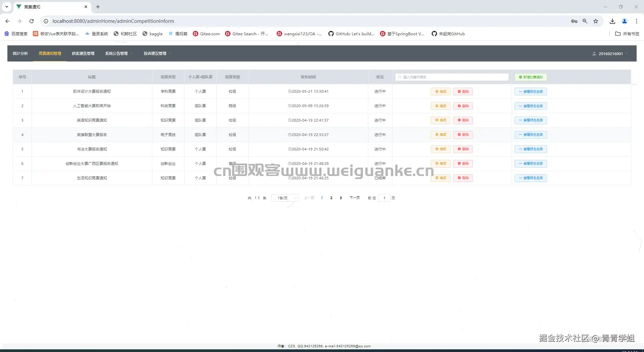Click the zoom magnifier icon in address bar
The image size is (644, 352).
point(585,21)
